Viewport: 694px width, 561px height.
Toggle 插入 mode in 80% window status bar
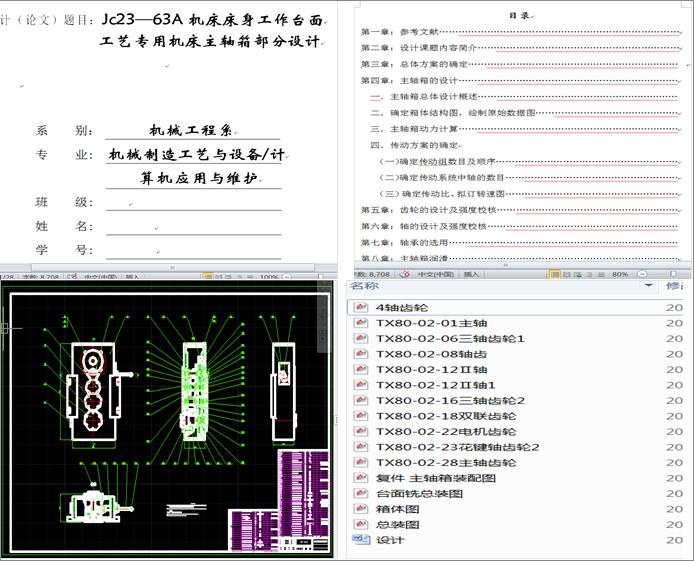[471, 274]
